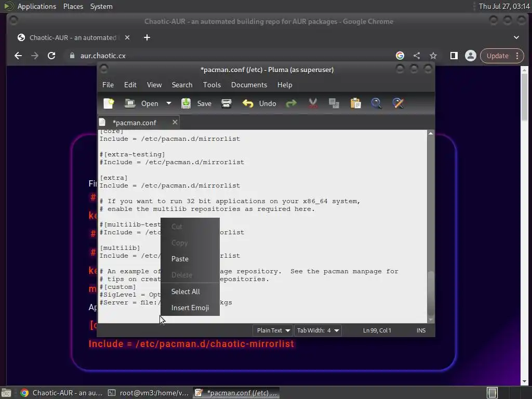Choose Insert Emoji from the context menu
This screenshot has width=532, height=399.
click(x=190, y=308)
